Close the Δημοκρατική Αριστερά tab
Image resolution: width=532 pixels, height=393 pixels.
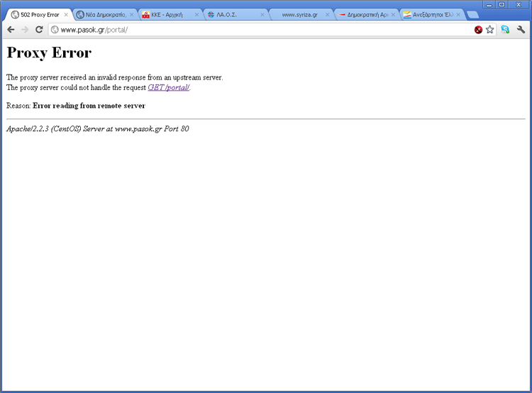pyautogui.click(x=393, y=15)
